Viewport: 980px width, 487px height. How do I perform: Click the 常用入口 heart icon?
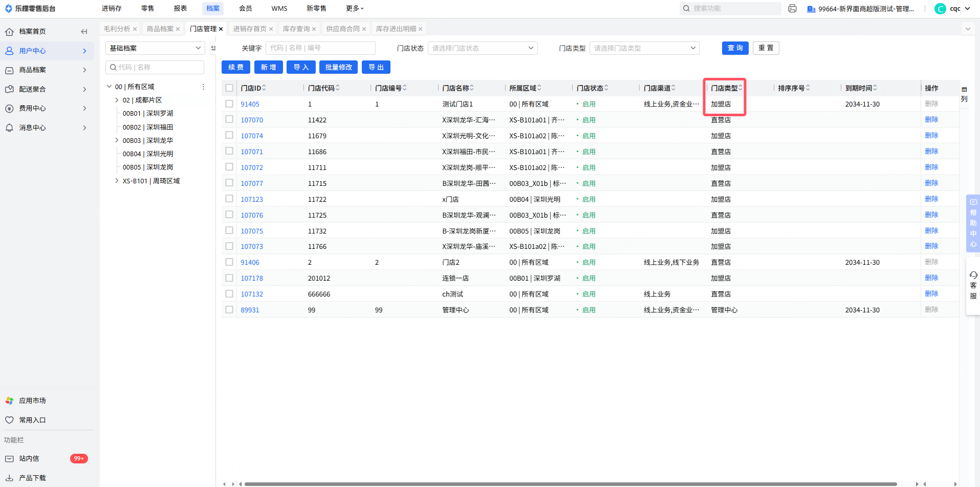[9, 420]
